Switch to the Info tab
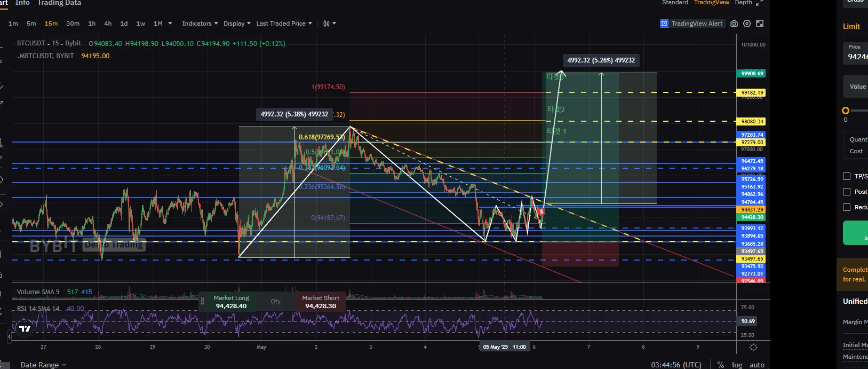The height and width of the screenshot is (369, 868). 22,3
